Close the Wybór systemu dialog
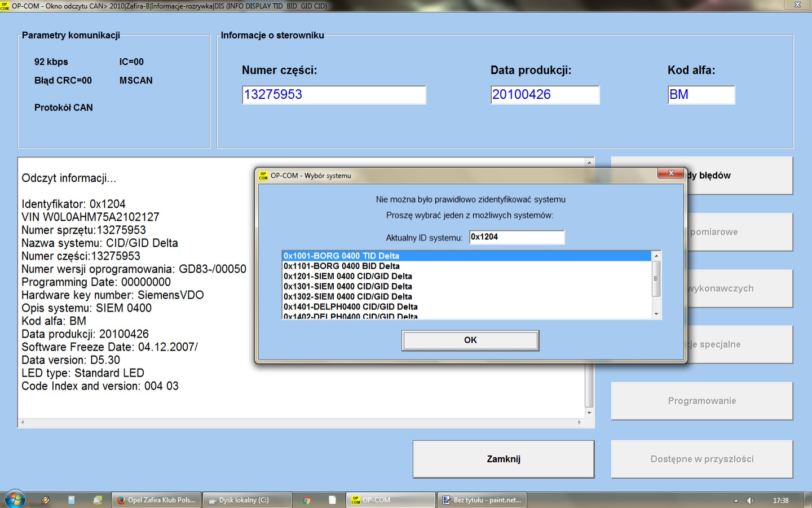The width and height of the screenshot is (812, 508). pos(671,173)
